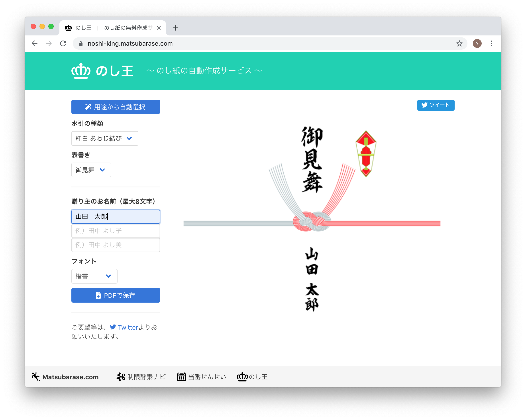
Task: Click the Twitter bird icon on ツイート button
Action: click(x=425, y=105)
